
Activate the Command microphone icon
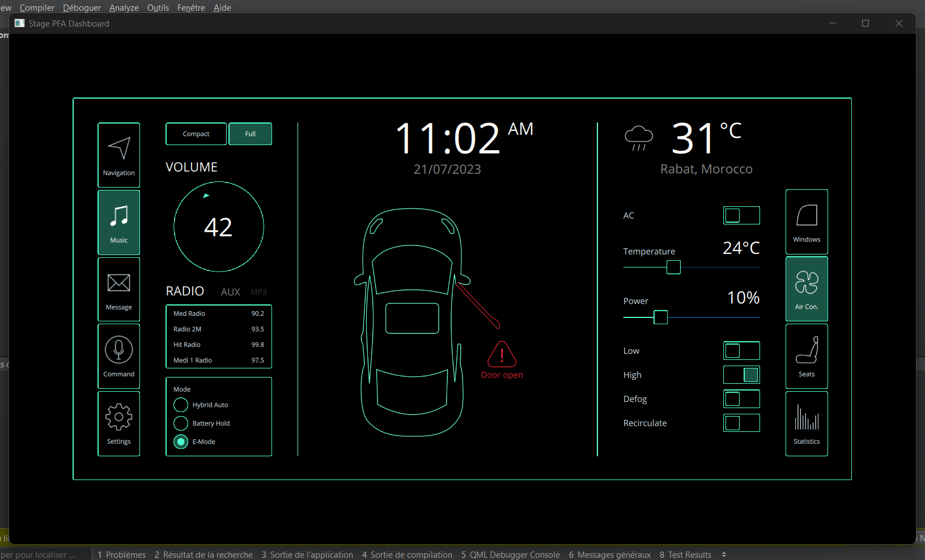coord(118,355)
